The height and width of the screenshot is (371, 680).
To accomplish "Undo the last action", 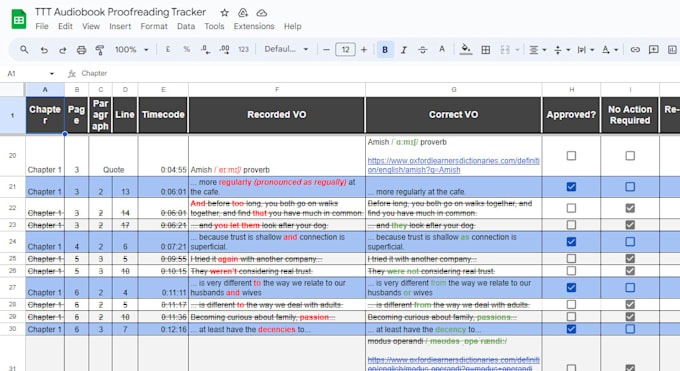I will pos(44,50).
